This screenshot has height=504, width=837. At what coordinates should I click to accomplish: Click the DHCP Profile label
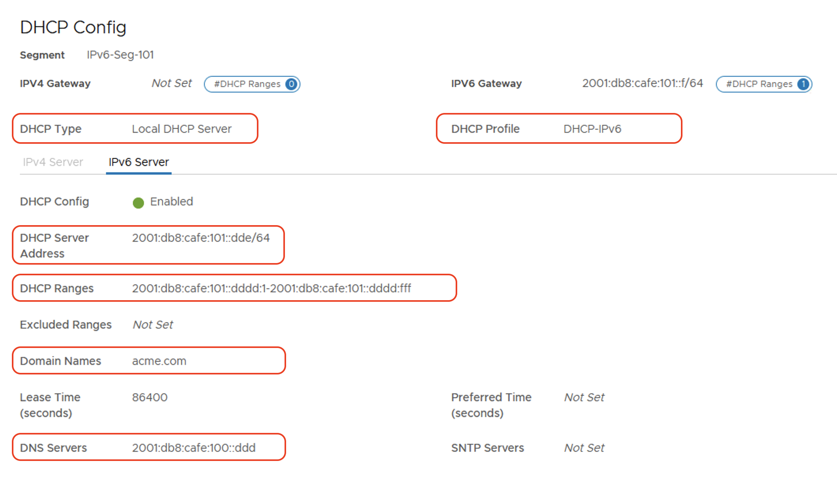tap(485, 129)
